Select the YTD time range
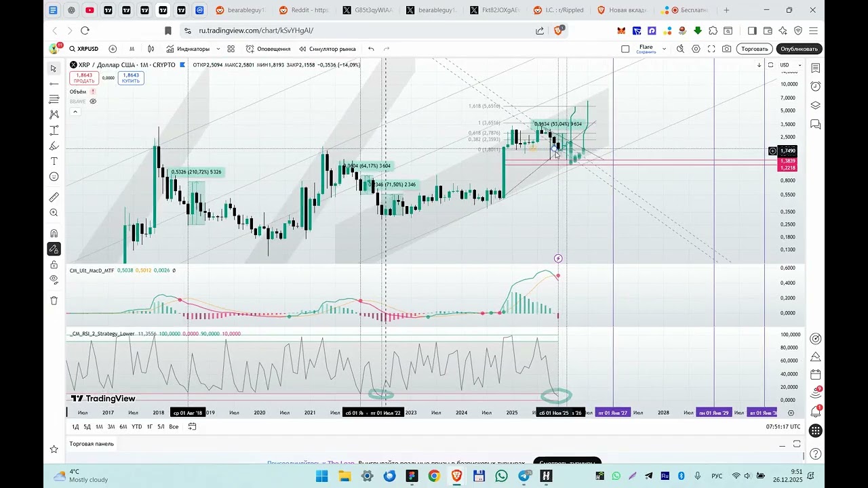 click(137, 426)
